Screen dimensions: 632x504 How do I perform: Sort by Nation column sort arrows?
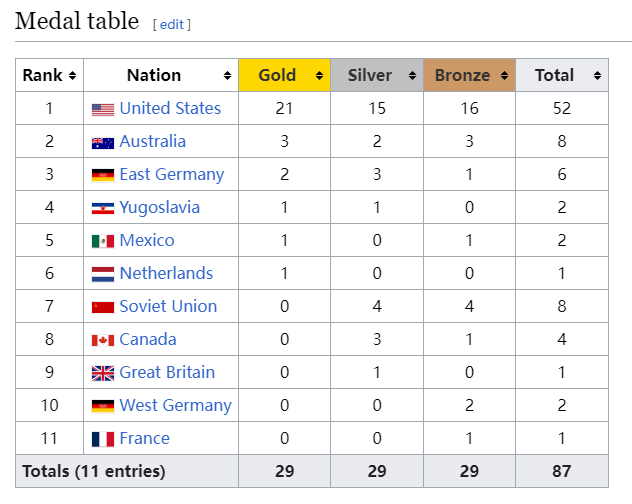point(228,76)
